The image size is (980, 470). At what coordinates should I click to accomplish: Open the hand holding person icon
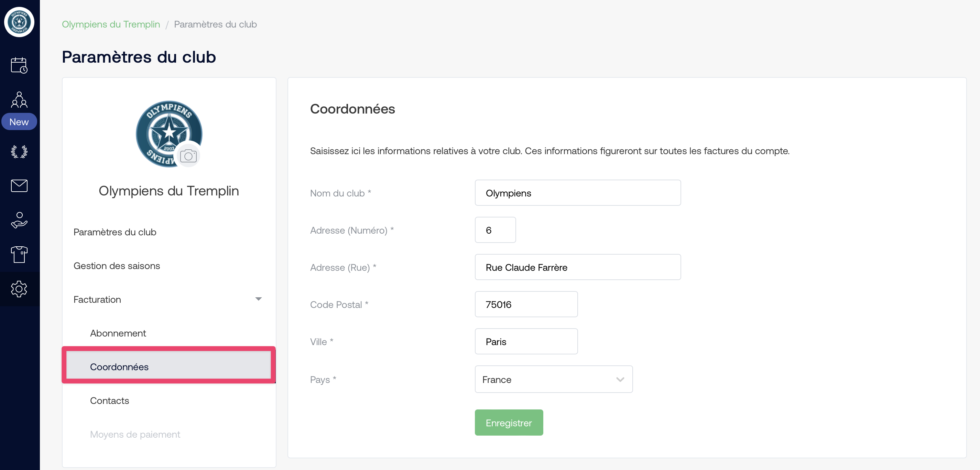click(x=19, y=220)
